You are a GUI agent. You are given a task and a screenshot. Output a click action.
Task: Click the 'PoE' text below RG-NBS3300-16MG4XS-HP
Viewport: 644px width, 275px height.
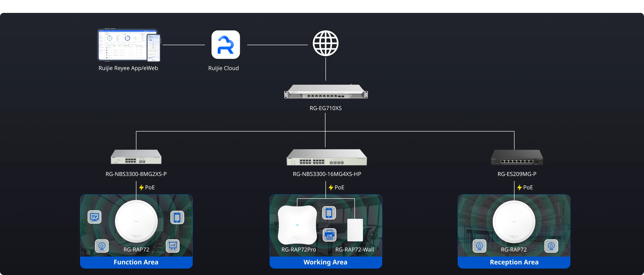point(339,187)
